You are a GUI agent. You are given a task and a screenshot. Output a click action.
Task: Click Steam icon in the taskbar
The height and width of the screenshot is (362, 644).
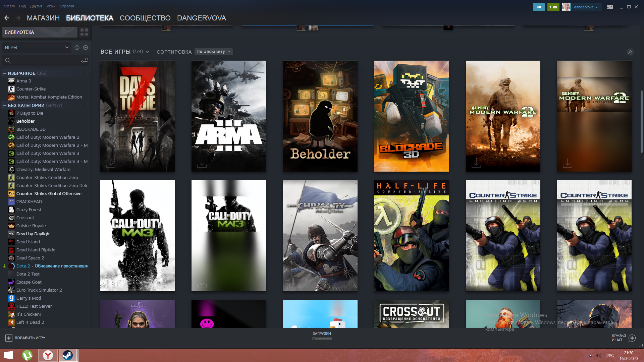coord(68,355)
